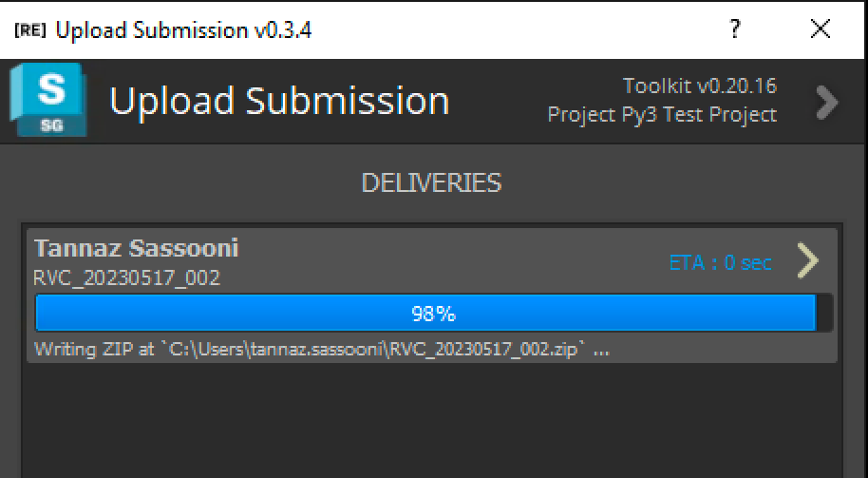The height and width of the screenshot is (478, 868).
Task: Select the delivery card background
Action: tap(432, 296)
